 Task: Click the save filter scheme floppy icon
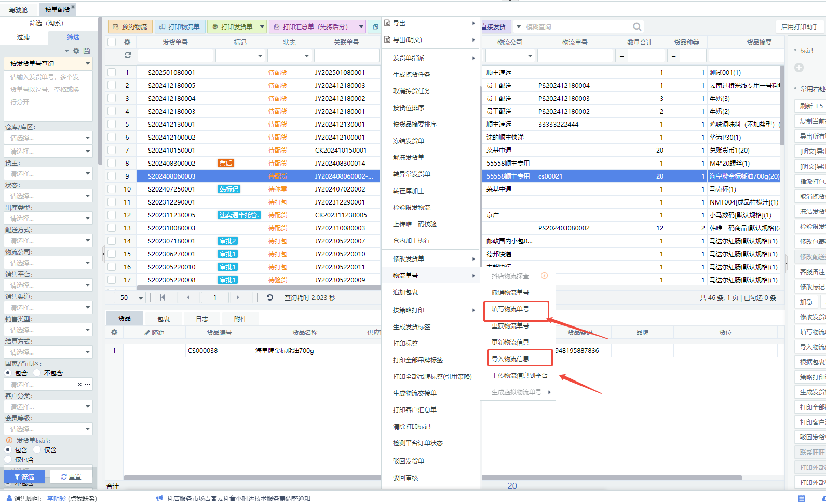tap(87, 51)
